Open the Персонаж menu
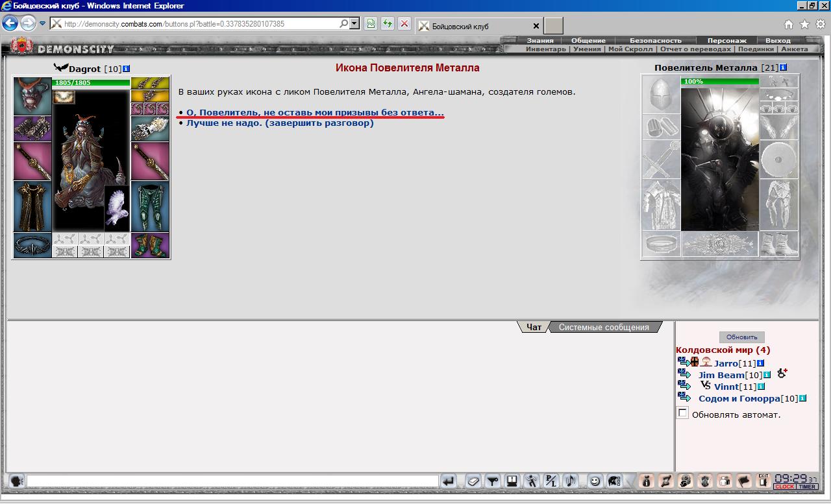 pyautogui.click(x=727, y=40)
